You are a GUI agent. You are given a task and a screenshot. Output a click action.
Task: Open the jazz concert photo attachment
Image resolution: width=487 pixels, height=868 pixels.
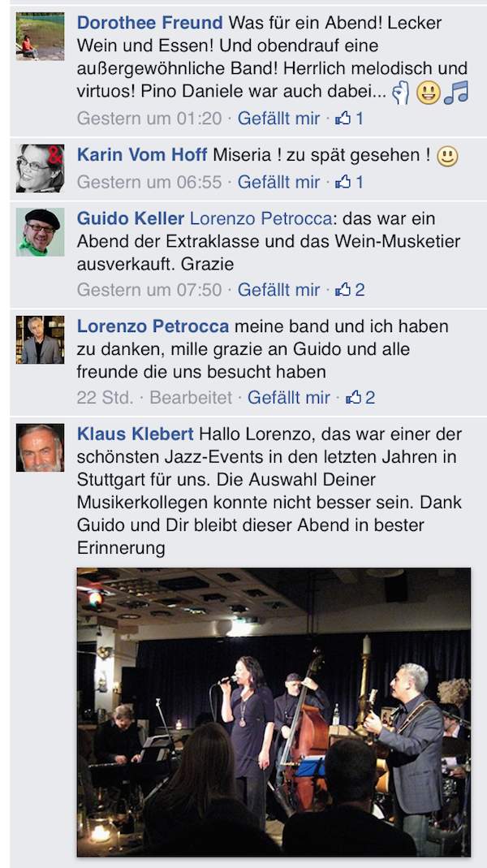tap(274, 712)
